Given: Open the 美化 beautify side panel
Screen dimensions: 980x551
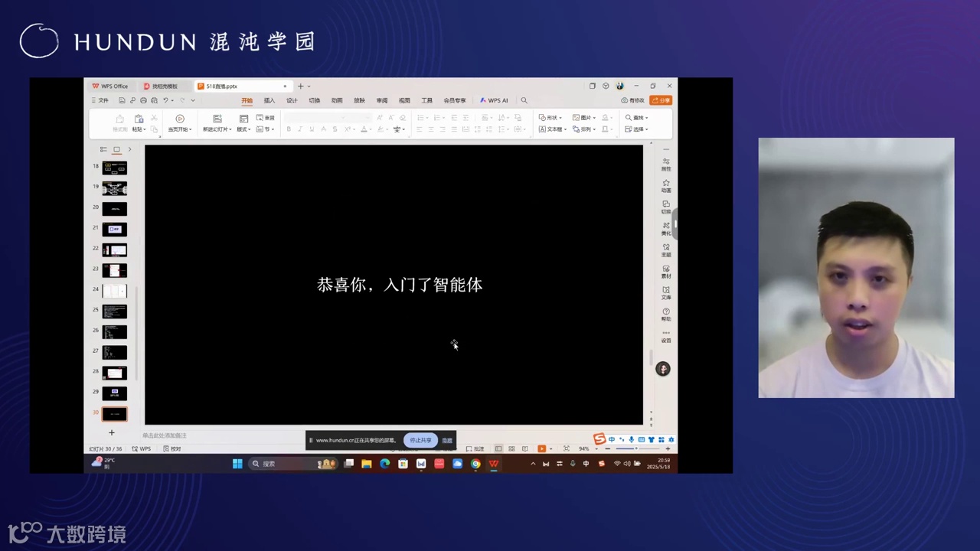Looking at the screenshot, I should coord(666,228).
